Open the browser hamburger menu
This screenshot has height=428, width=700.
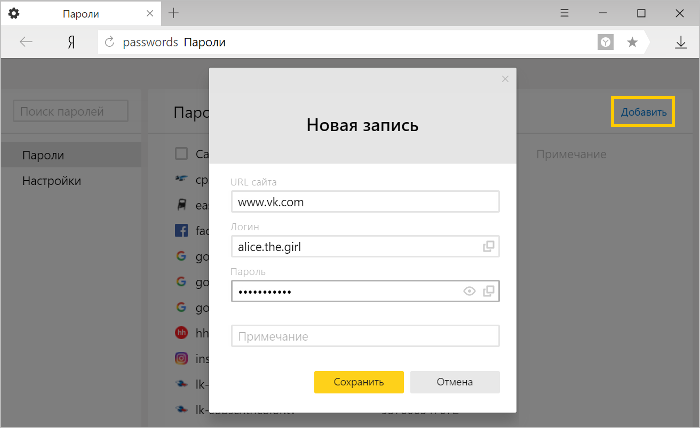564,13
